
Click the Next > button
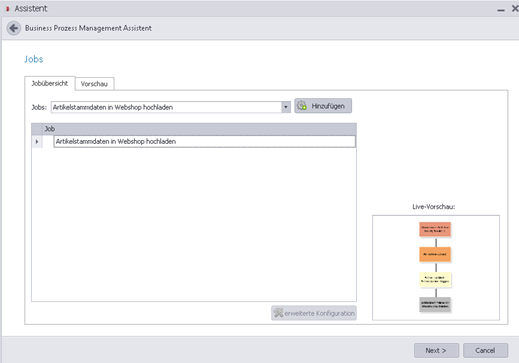[x=436, y=350]
